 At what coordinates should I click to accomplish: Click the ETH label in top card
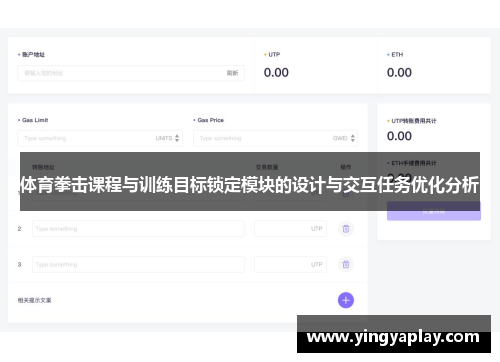coord(397,54)
